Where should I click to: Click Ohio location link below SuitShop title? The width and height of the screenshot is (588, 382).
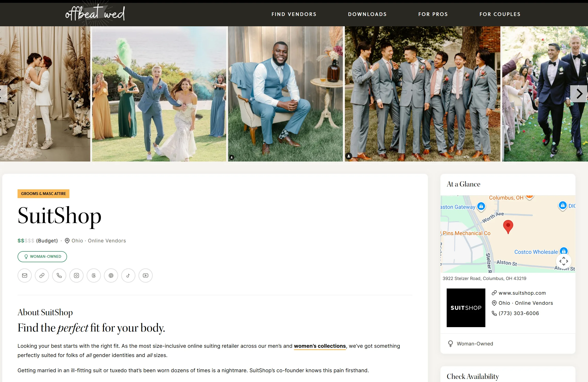click(77, 241)
